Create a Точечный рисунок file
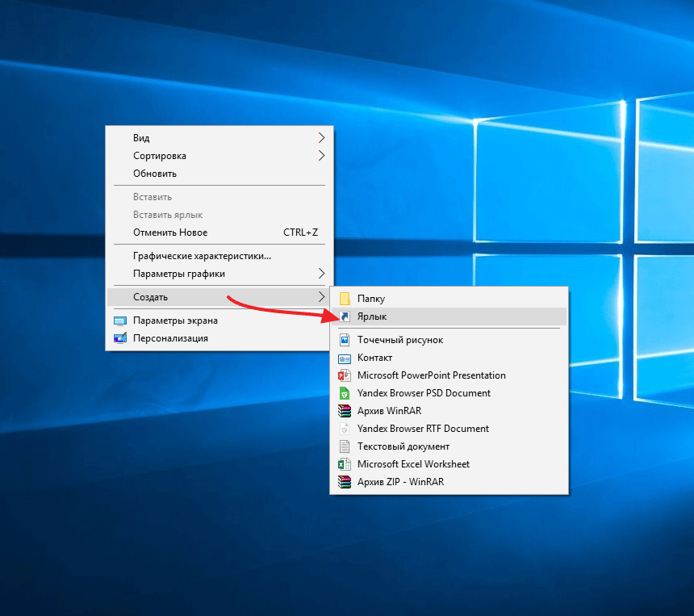Viewport: 694px width, 616px height. [449, 340]
